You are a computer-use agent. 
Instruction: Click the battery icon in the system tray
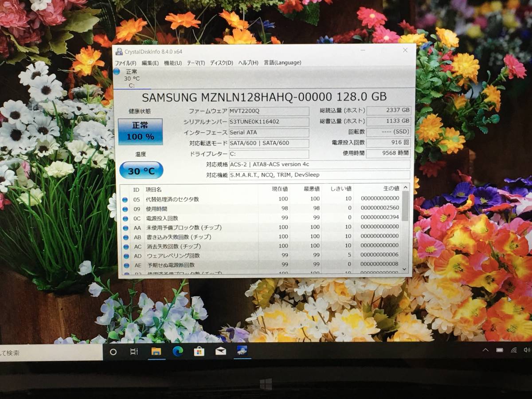(x=500, y=350)
